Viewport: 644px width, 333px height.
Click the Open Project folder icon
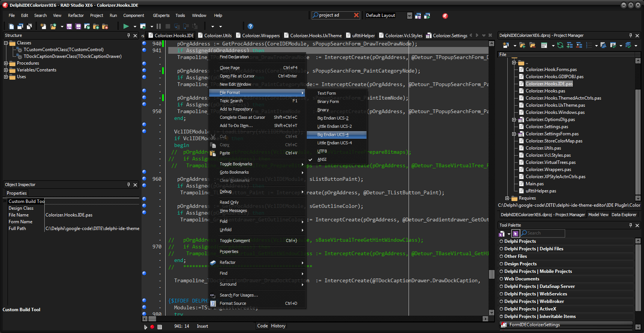pyautogui.click(x=53, y=26)
